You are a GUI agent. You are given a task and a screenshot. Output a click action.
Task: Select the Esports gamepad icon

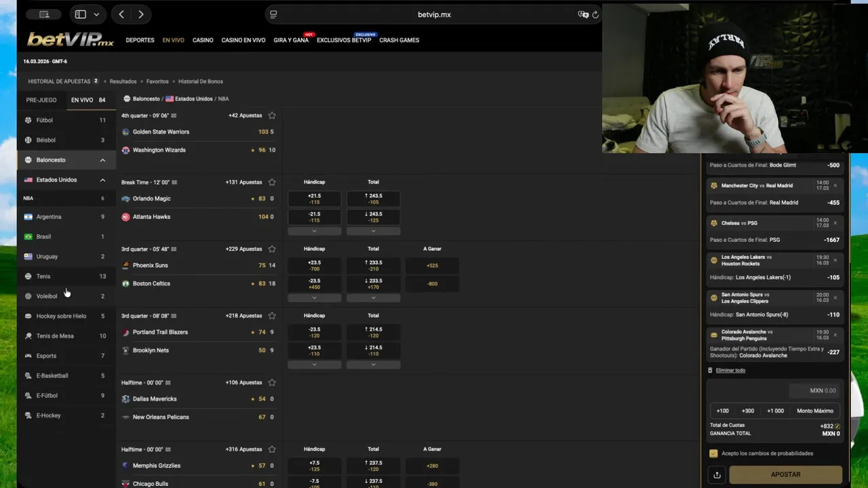[28, 355]
